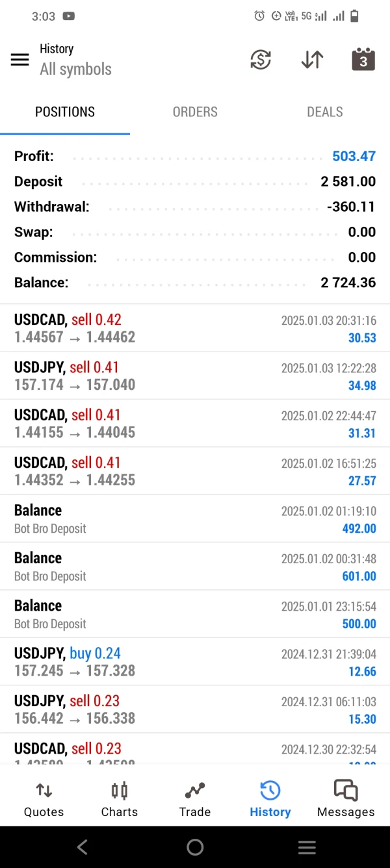Switch to the Deals tab
Screen dimensions: 390x868
point(324,112)
